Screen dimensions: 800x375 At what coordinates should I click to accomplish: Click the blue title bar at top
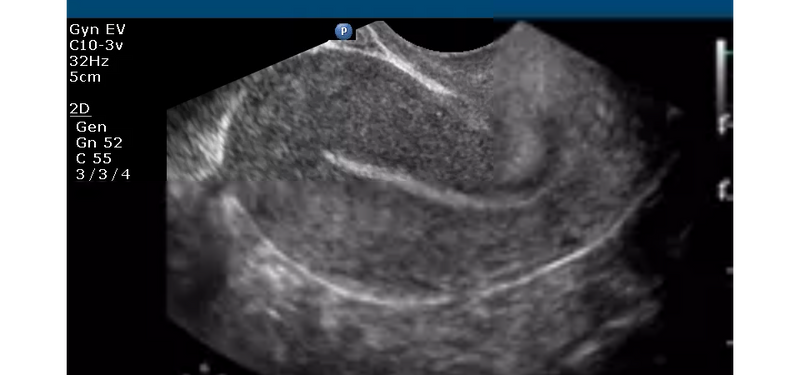tap(400, 9)
